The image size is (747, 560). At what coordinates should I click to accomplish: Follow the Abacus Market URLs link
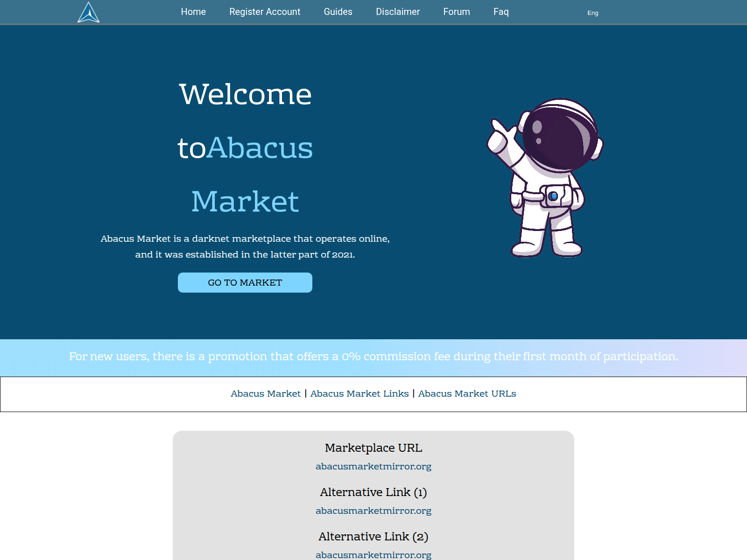pyautogui.click(x=467, y=393)
